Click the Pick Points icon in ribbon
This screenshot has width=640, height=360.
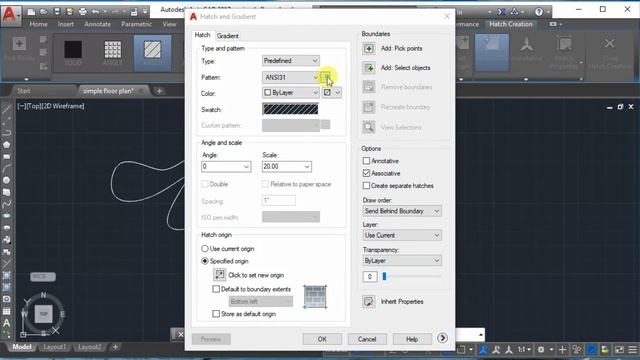click(19, 44)
